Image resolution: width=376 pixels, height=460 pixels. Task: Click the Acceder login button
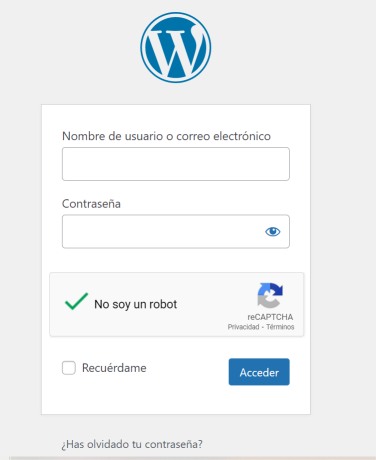tap(259, 372)
